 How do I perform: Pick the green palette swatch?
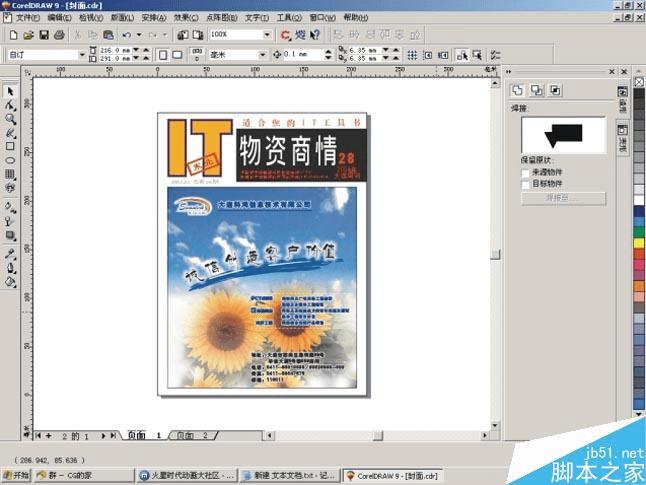[x=639, y=232]
